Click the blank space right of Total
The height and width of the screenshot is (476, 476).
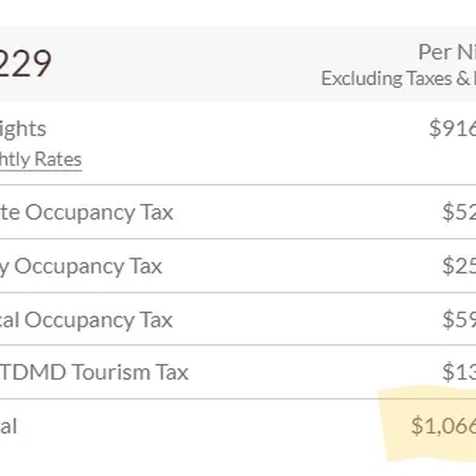click(x=197, y=426)
